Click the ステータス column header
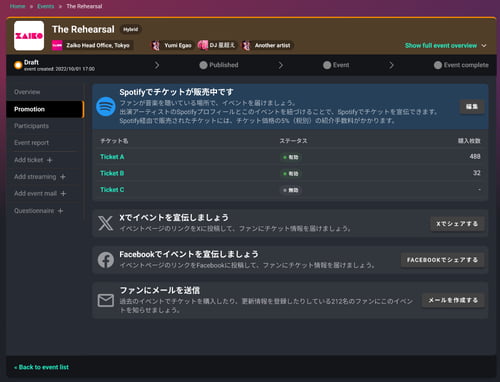The height and width of the screenshot is (382, 500). [293, 141]
